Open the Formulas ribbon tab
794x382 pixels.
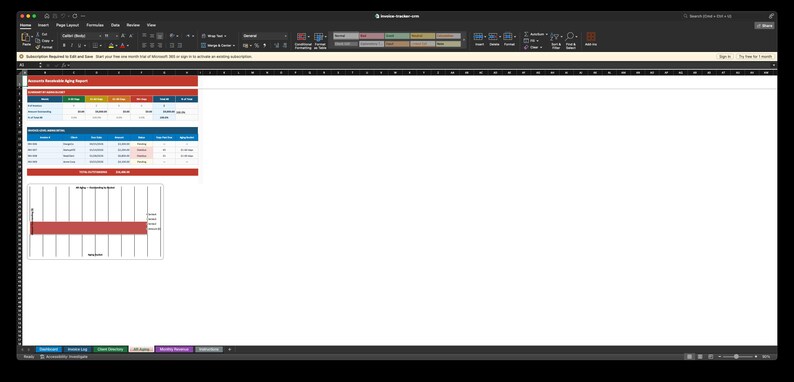(x=95, y=25)
